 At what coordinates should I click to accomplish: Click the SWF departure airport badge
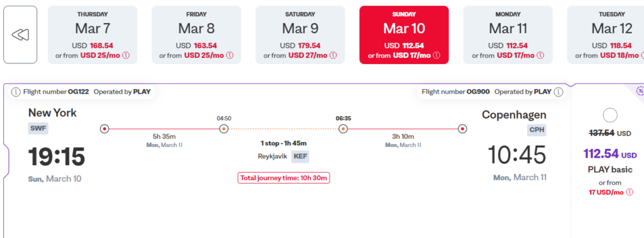(38, 129)
